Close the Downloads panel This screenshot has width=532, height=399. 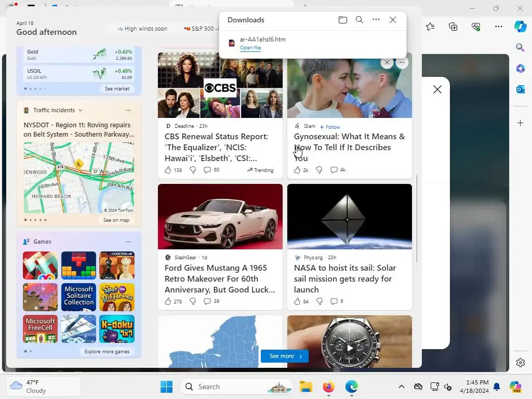pos(393,20)
